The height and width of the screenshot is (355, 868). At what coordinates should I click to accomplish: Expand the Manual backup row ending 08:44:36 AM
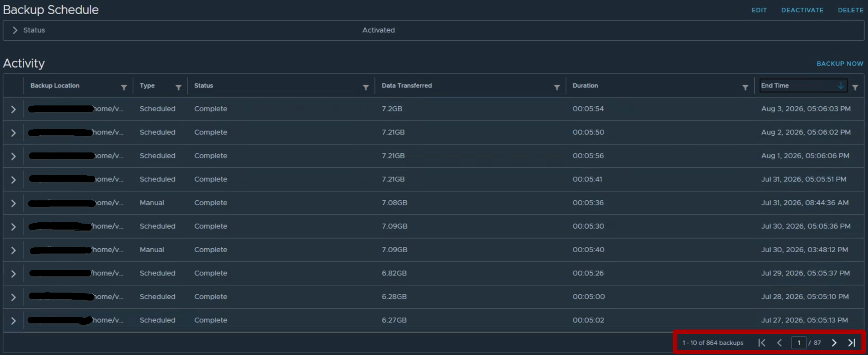[14, 203]
